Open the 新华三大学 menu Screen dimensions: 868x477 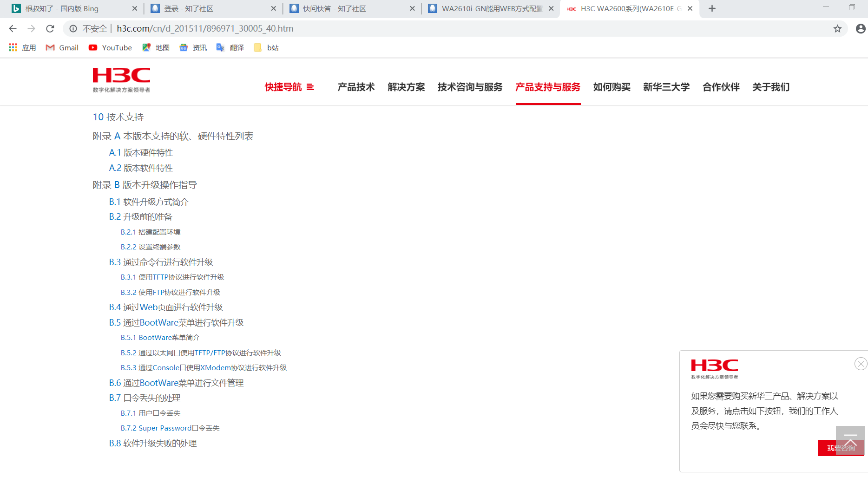tap(666, 87)
